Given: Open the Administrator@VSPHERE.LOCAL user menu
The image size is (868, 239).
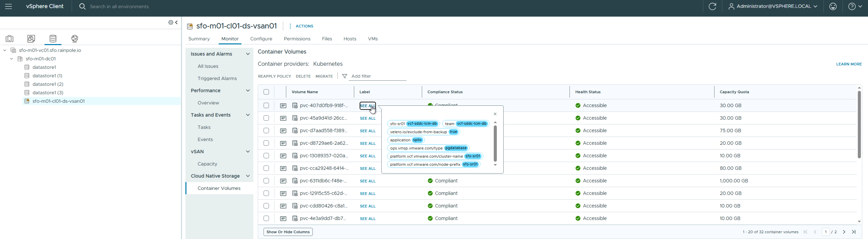Looking at the screenshot, I should (773, 6).
